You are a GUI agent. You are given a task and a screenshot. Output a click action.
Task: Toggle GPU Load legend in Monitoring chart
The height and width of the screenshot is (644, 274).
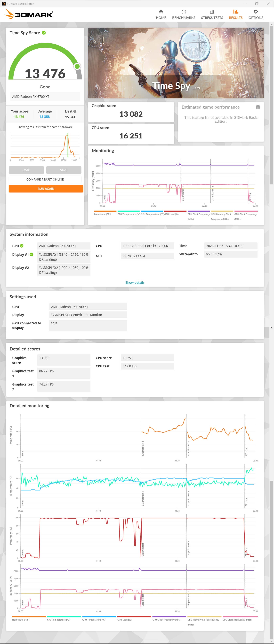click(x=175, y=213)
